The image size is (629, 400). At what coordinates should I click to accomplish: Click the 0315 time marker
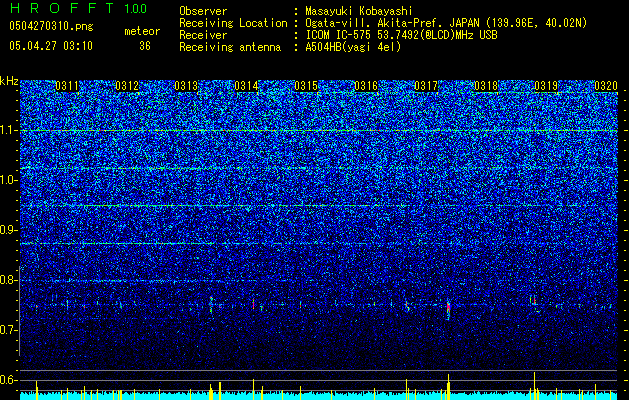306,86
